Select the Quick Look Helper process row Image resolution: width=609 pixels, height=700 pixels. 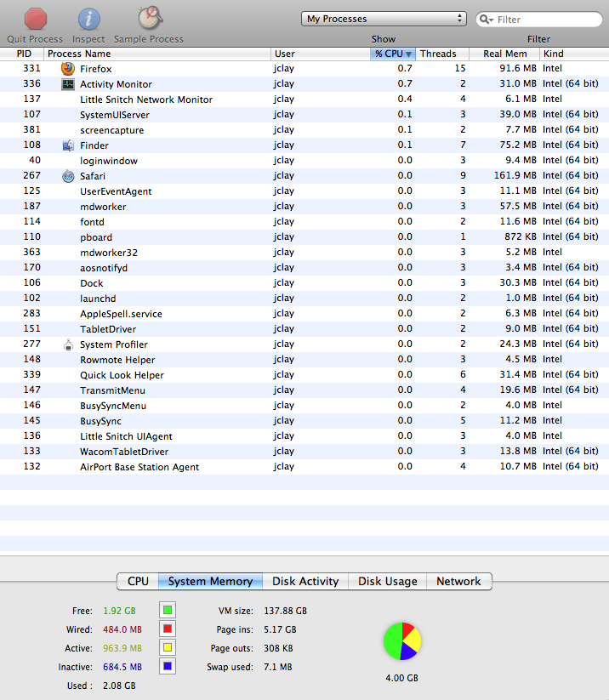304,374
